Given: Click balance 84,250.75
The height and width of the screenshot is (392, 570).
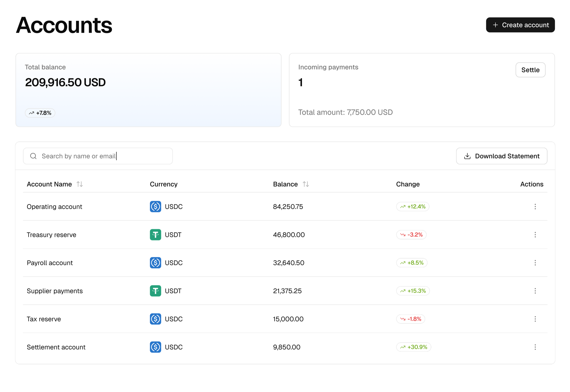Looking at the screenshot, I should pos(288,206).
